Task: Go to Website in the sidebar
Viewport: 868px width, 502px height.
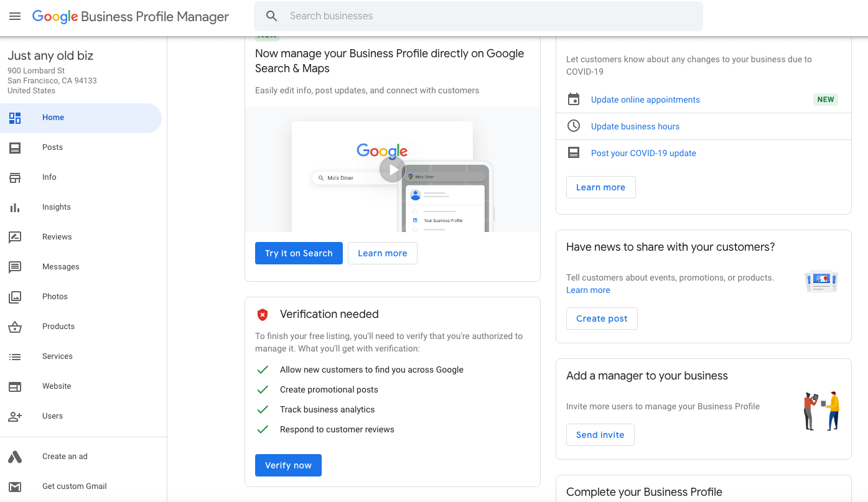Action: point(81,386)
